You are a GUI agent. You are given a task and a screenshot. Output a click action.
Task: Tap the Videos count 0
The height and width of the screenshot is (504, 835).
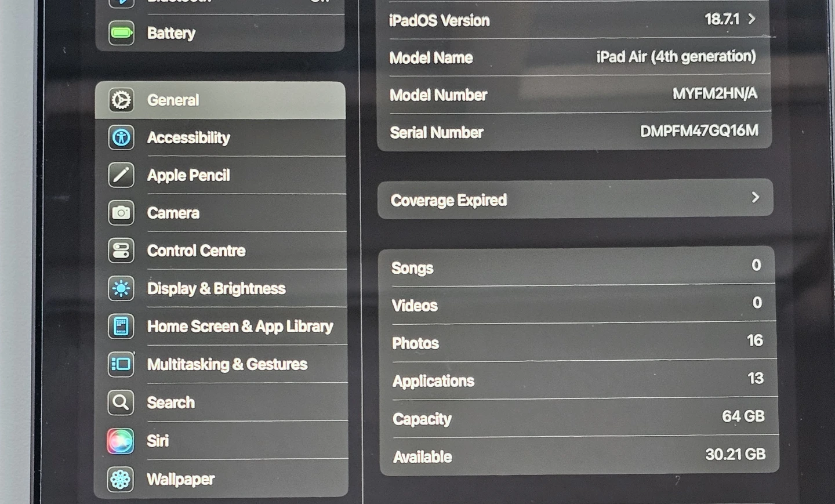[x=757, y=303]
